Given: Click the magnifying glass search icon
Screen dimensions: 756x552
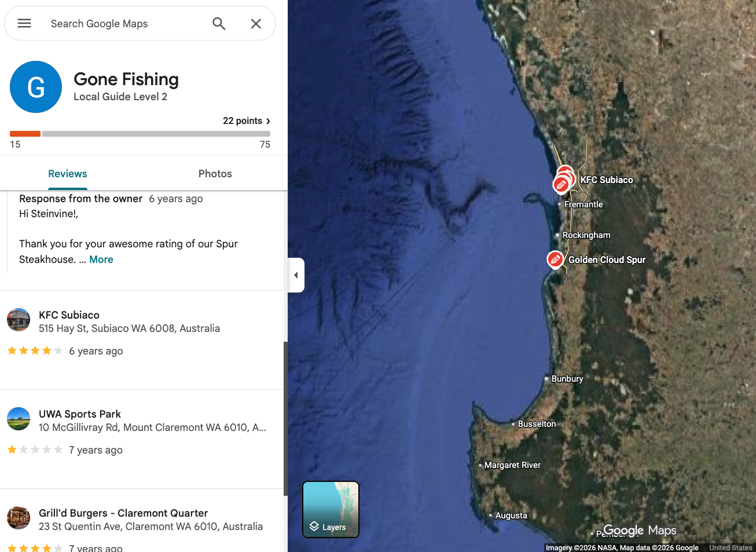Looking at the screenshot, I should click(219, 23).
